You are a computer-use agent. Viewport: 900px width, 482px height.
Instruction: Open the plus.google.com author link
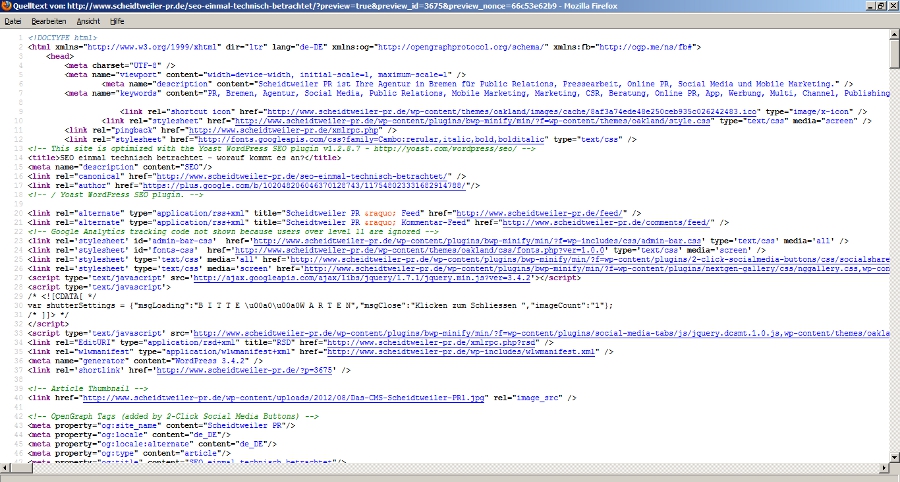305,185
